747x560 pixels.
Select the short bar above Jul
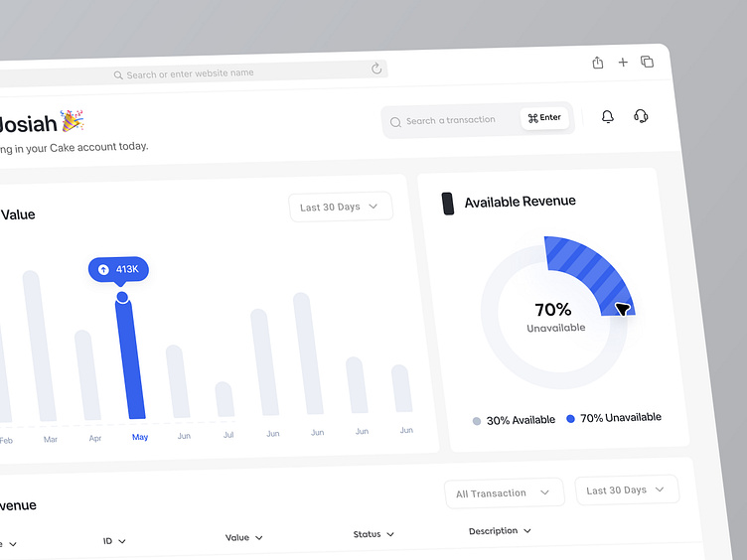pos(224,399)
